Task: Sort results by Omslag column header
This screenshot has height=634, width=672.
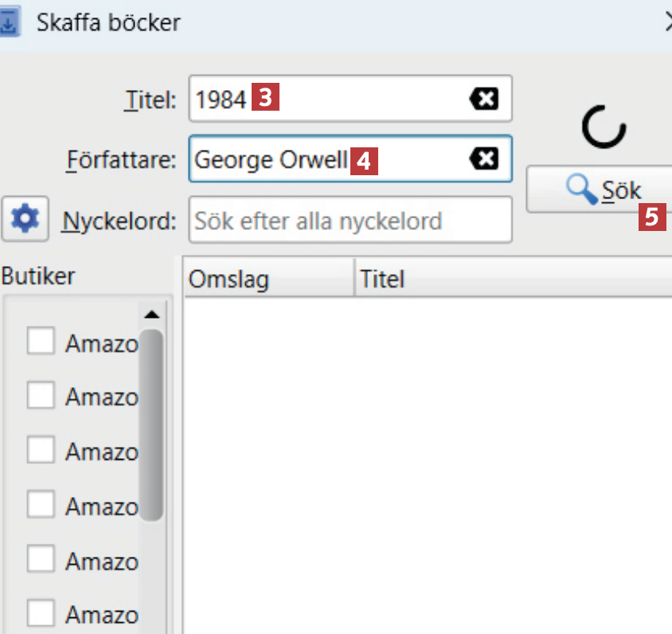Action: coord(268,279)
